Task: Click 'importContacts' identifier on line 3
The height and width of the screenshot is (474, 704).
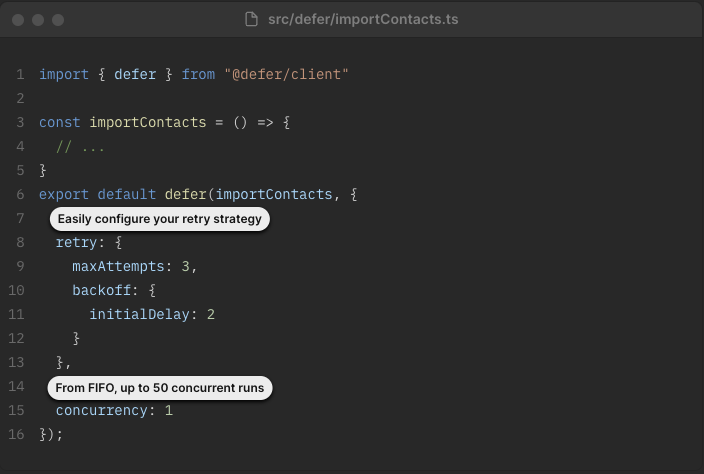Action: pyautogui.click(x=148, y=122)
